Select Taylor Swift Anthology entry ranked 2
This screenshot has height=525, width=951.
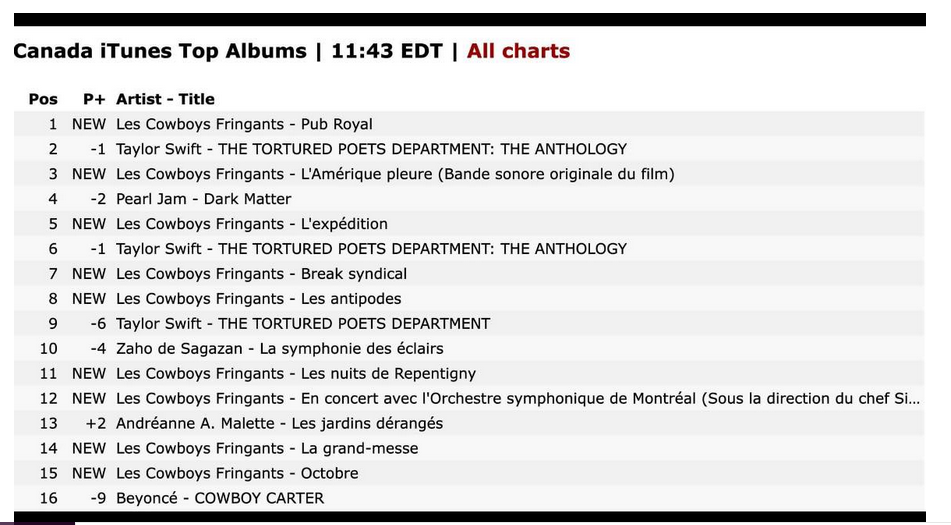pos(371,149)
